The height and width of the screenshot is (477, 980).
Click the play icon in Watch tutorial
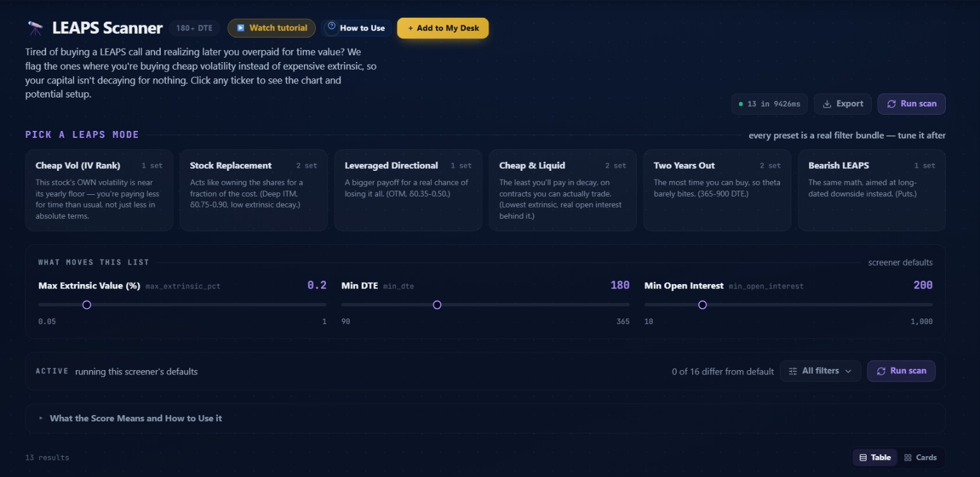241,28
